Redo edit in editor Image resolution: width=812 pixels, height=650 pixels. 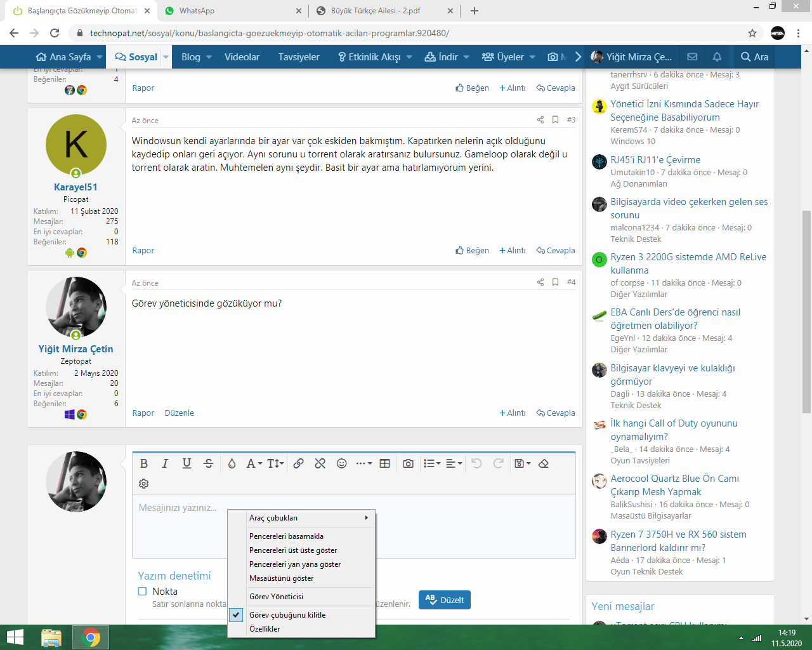(499, 463)
